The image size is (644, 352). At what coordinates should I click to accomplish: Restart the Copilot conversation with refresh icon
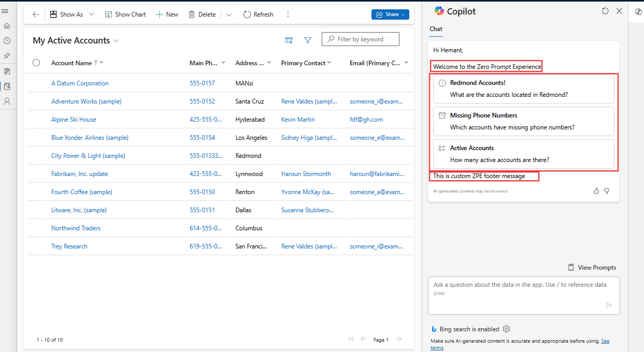[605, 10]
